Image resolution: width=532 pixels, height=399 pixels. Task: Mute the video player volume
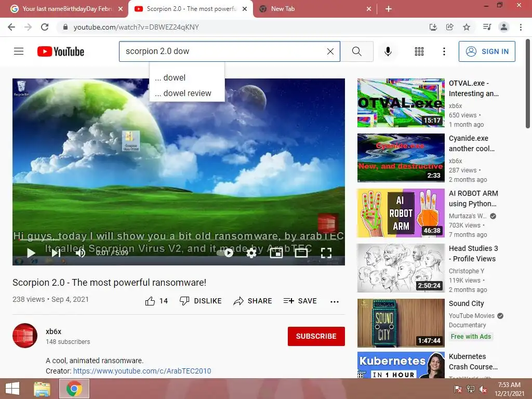[81, 253]
